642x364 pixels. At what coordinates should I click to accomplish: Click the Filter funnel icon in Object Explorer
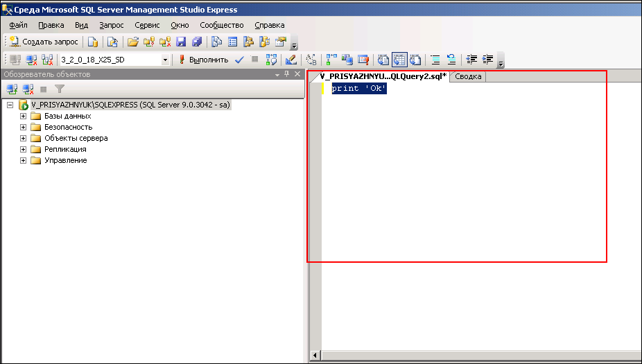[60, 89]
